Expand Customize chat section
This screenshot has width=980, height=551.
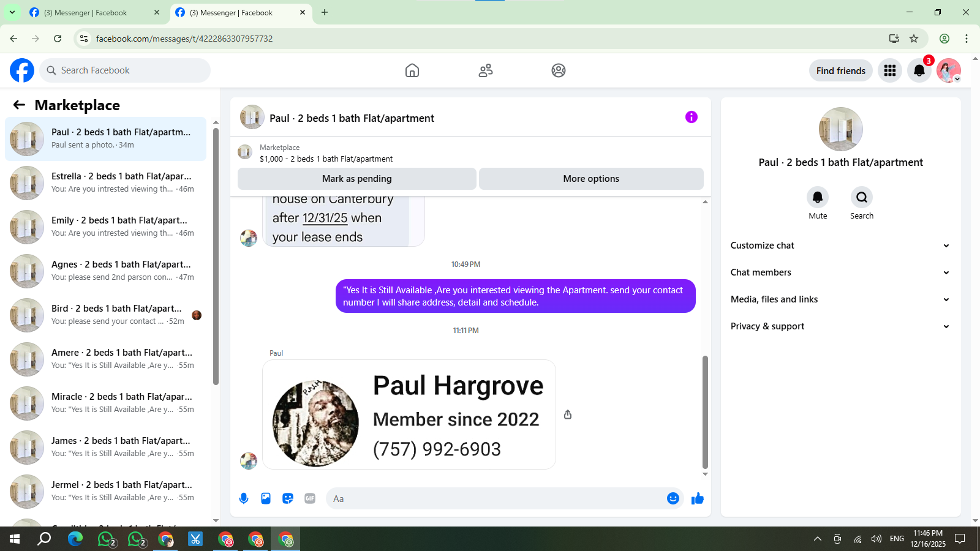840,246
